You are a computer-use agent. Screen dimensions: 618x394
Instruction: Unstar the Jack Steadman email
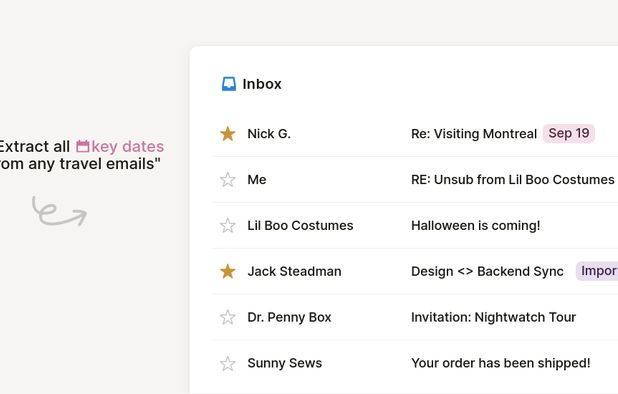pos(228,271)
